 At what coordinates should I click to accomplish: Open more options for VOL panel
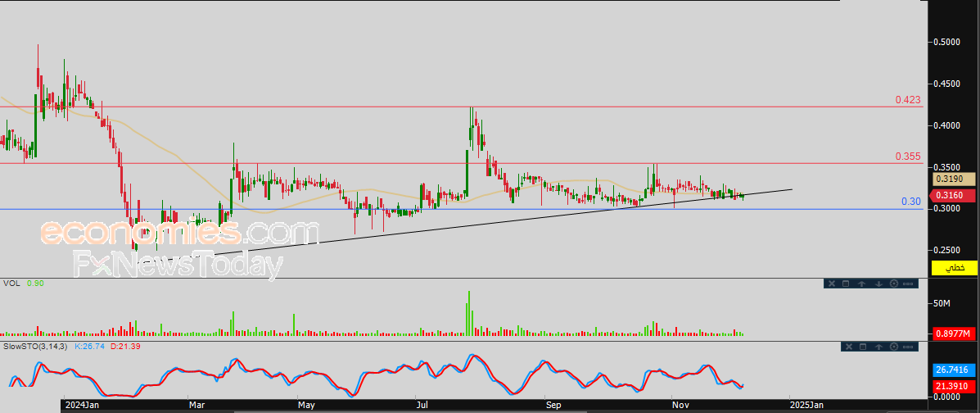908,284
